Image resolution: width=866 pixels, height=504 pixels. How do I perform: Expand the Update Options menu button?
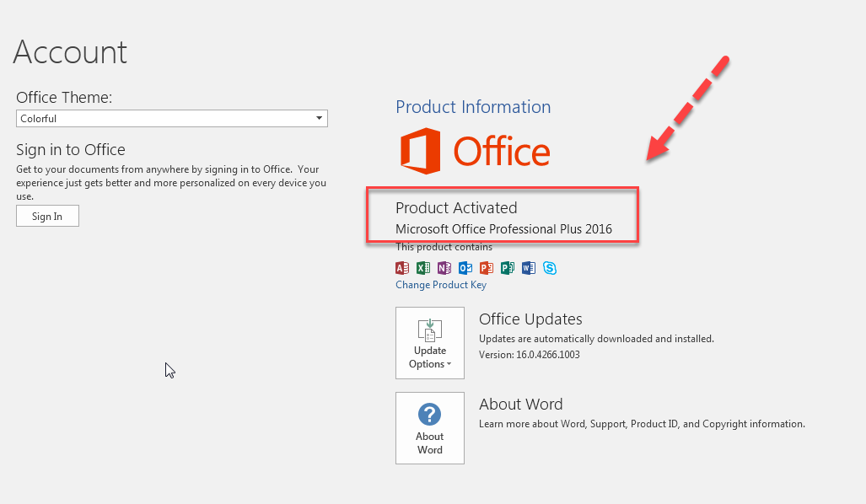point(430,343)
